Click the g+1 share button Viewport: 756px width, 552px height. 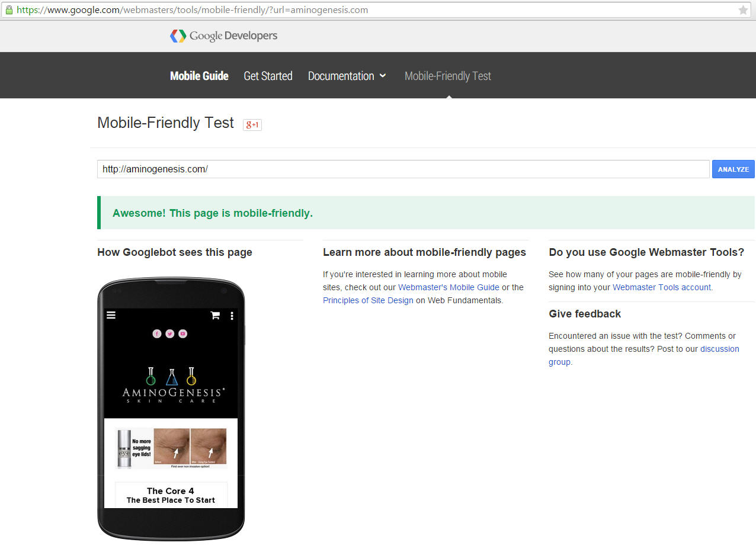point(252,124)
